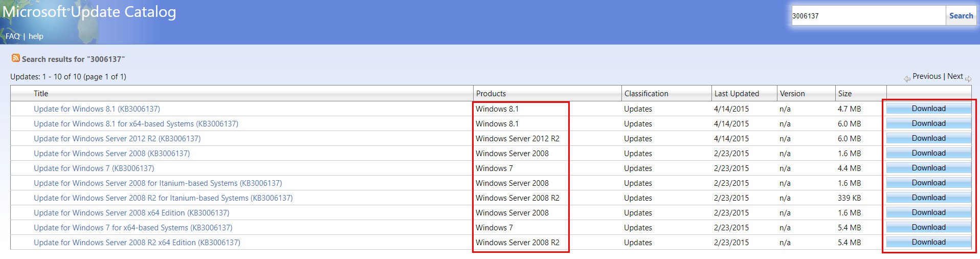The height and width of the screenshot is (259, 980).
Task: Click the search box containing 3006137
Action: pyautogui.click(x=867, y=16)
